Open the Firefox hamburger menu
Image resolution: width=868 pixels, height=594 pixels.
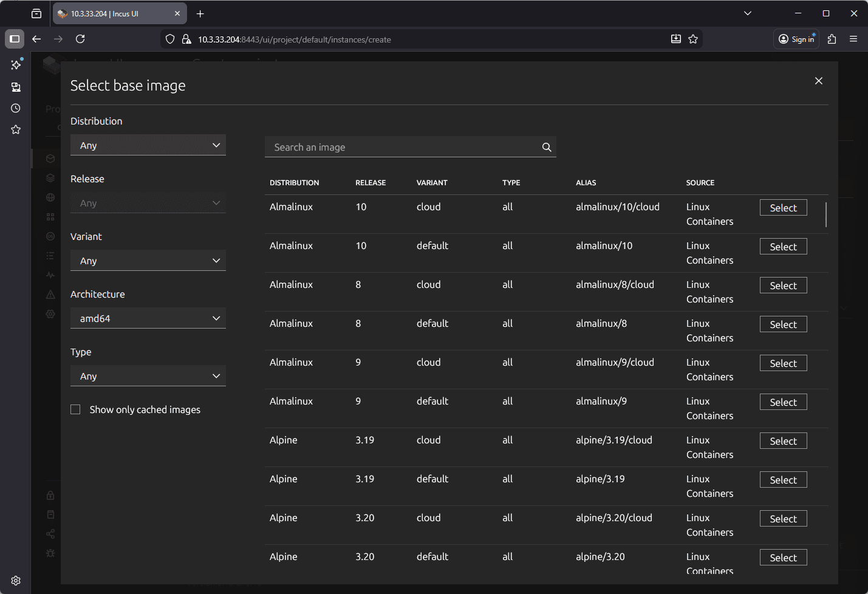853,38
